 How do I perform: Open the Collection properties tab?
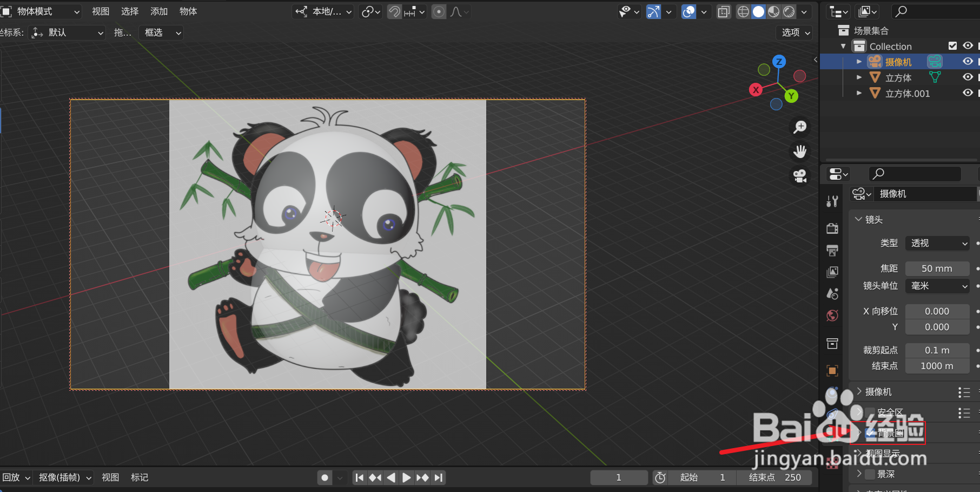pyautogui.click(x=832, y=343)
